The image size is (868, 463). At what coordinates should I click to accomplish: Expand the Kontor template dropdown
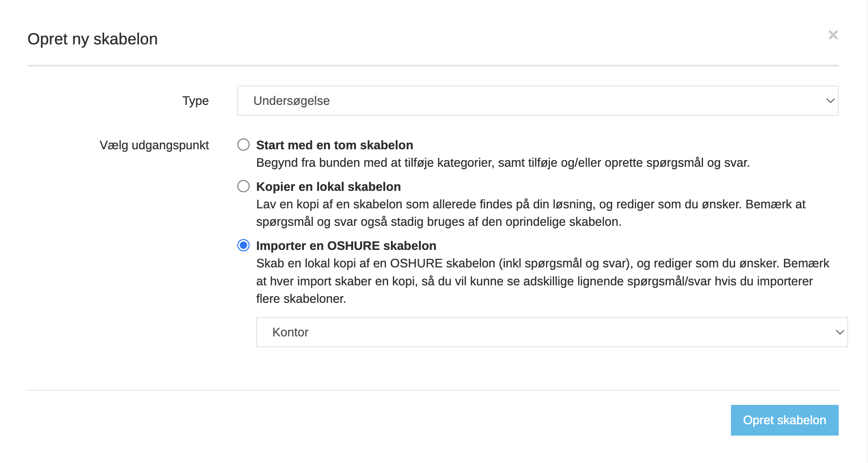pos(552,332)
